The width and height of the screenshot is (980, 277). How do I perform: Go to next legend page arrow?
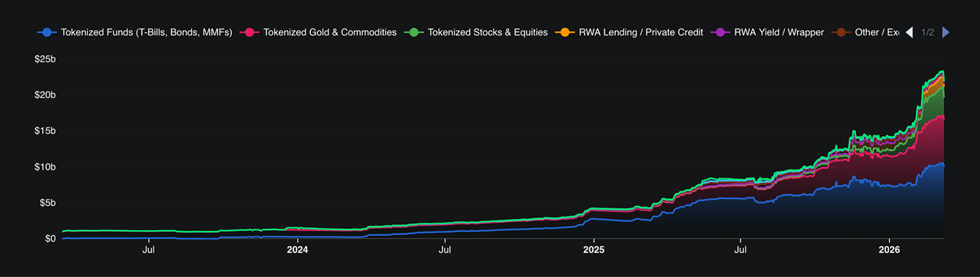click(x=945, y=32)
